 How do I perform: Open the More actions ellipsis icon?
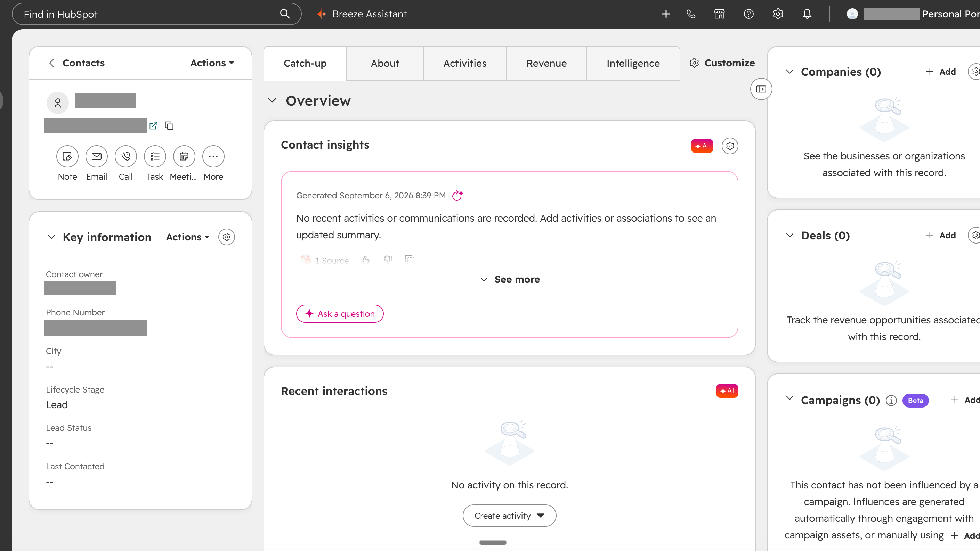pos(213,156)
